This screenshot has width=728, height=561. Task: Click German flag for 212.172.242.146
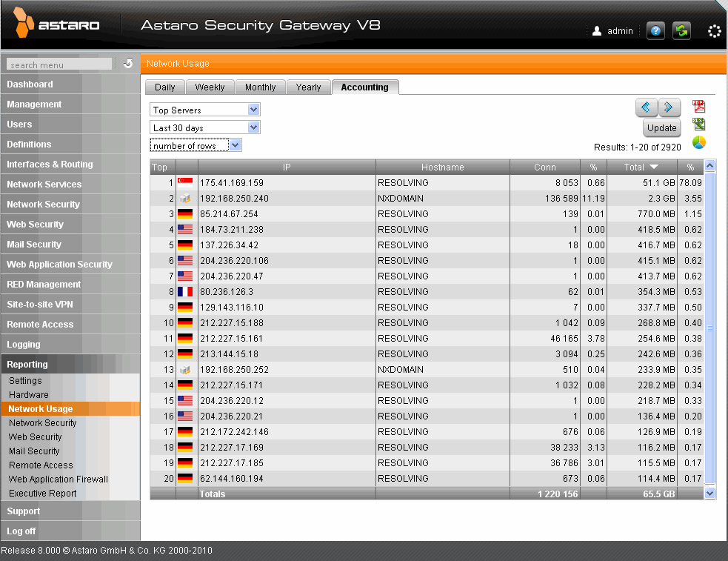click(185, 432)
